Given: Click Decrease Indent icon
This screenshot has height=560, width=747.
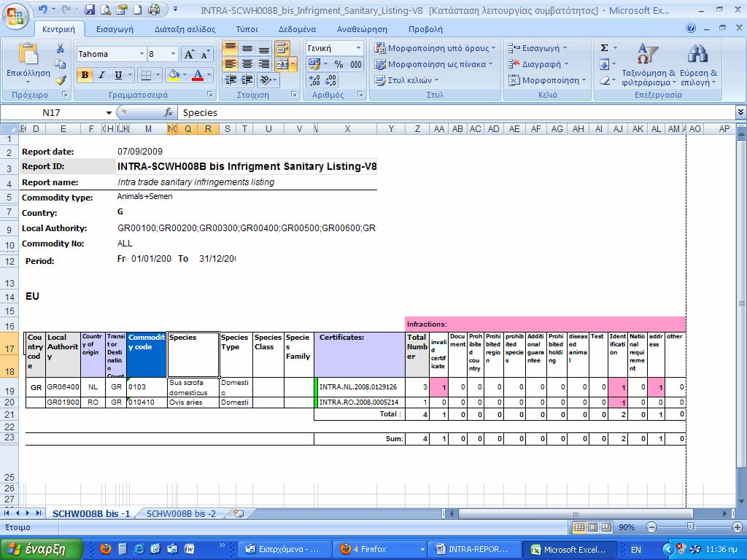Looking at the screenshot, I should pyautogui.click(x=230, y=80).
